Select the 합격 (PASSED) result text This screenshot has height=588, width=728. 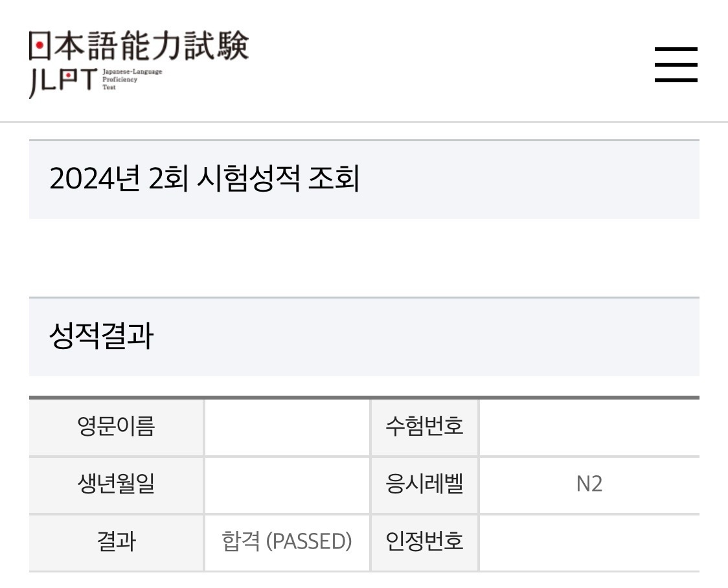[287, 541]
